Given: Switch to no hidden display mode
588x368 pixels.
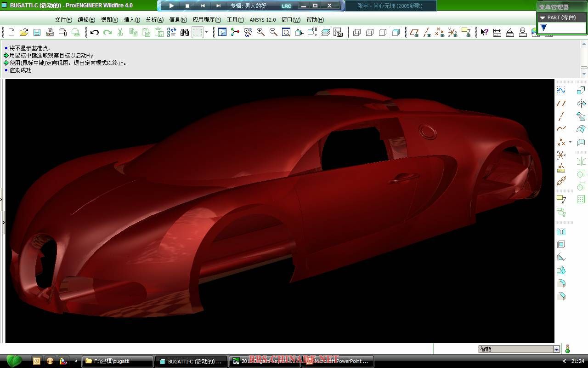Looking at the screenshot, I should click(x=383, y=32).
